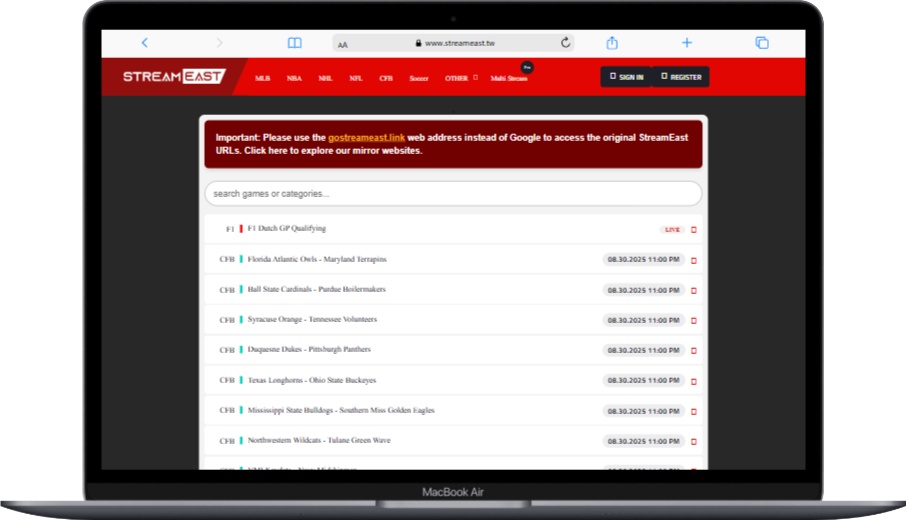Click red icon on Texas Longhorns row
This screenshot has width=906, height=520.
coord(694,381)
